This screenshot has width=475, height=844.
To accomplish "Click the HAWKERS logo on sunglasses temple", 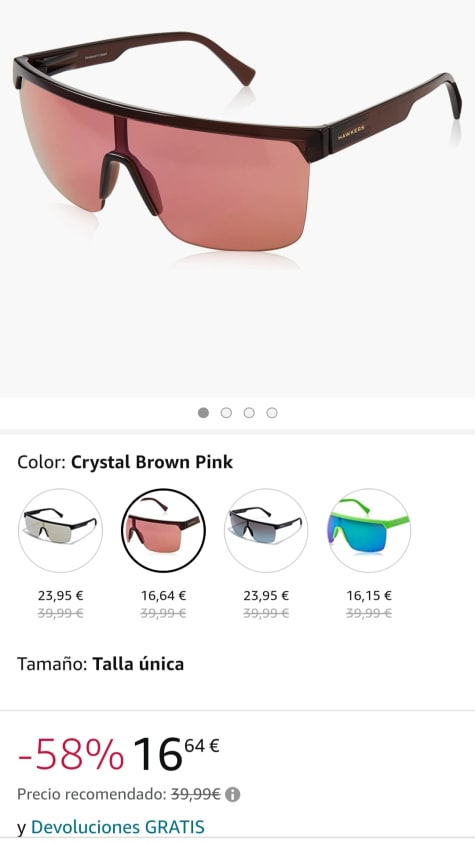I will coord(351,132).
